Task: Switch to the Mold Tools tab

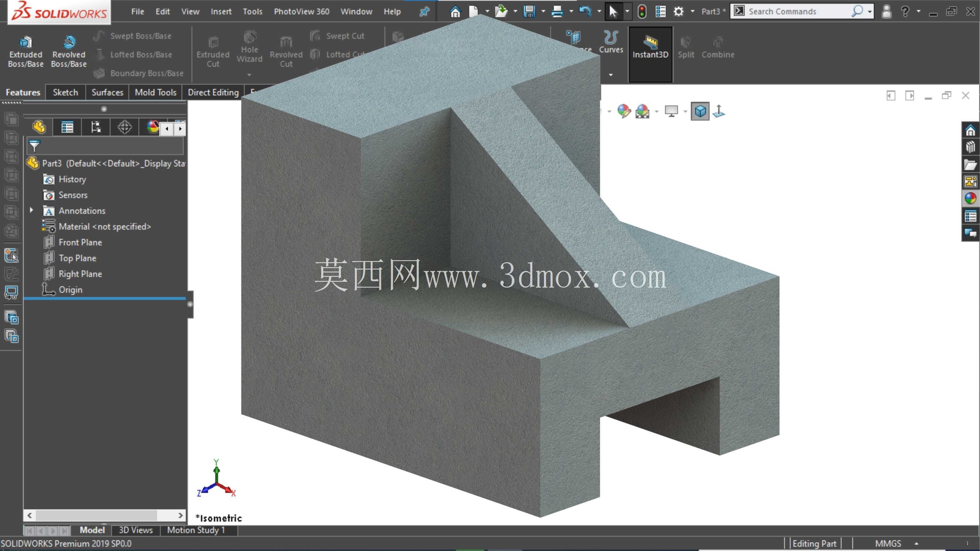Action: pos(155,92)
